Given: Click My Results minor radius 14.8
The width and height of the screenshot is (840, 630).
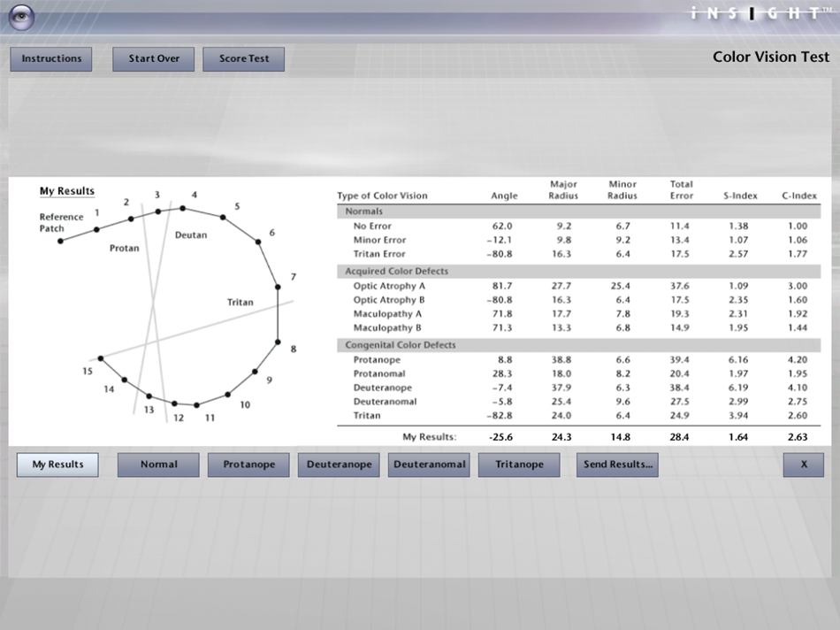Looking at the screenshot, I should pos(621,437).
